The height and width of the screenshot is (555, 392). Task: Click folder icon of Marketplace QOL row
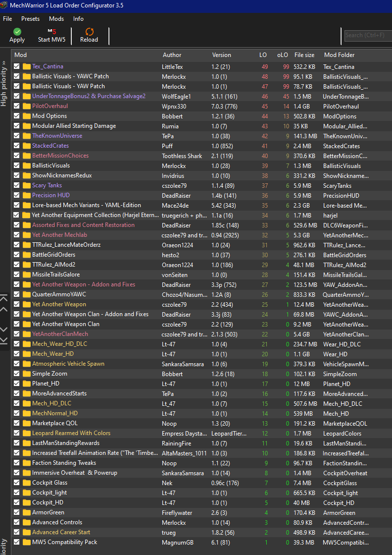(27, 423)
